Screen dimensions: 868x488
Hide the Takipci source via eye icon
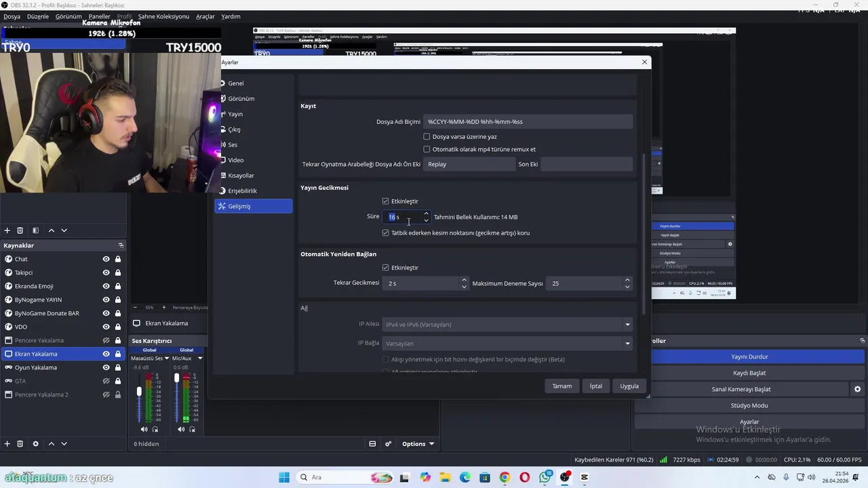(x=106, y=272)
